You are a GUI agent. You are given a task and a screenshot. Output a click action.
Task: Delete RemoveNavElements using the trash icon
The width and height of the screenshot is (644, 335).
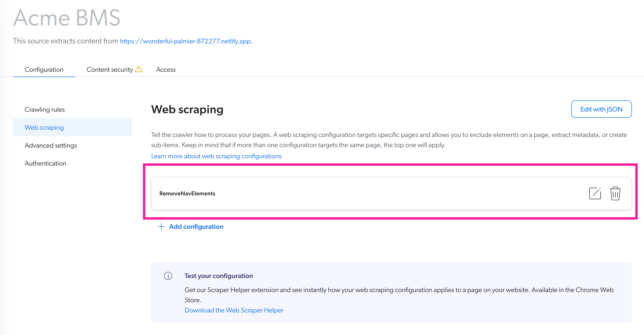click(x=615, y=193)
